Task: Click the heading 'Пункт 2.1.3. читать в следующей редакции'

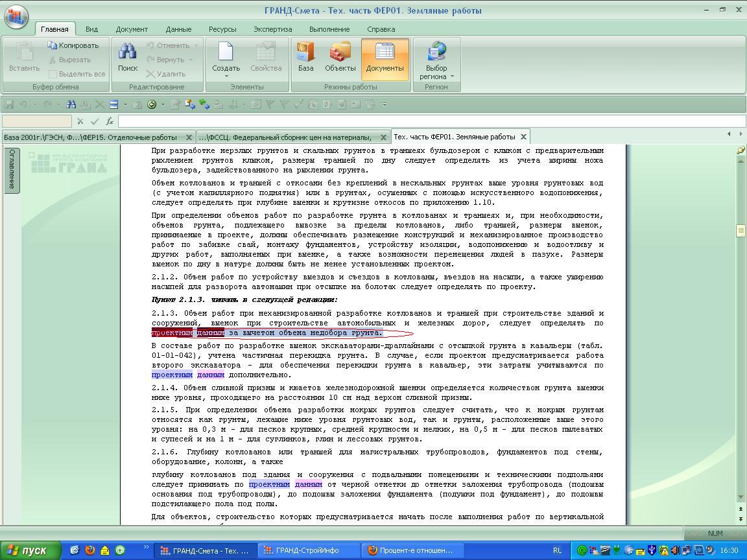Action: pos(244,299)
